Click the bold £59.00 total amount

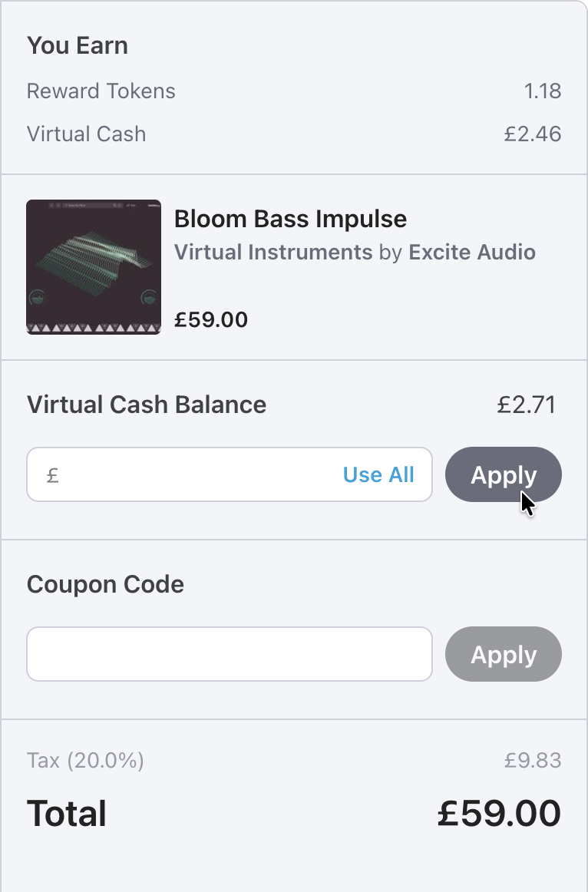tap(499, 813)
